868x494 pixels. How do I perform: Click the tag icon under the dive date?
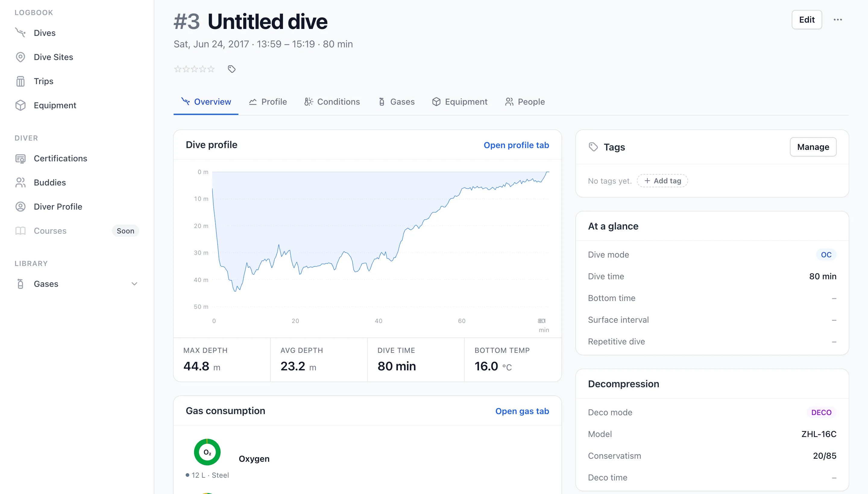click(x=231, y=69)
